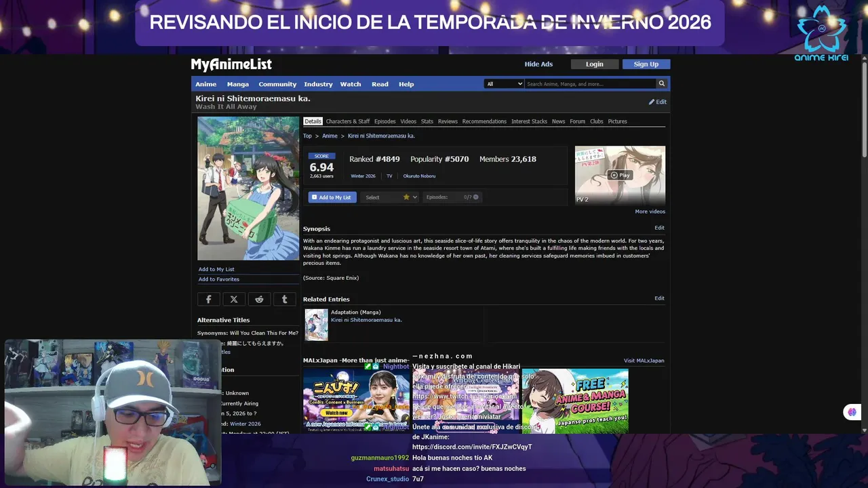Click the Discord invite link in chat
This screenshot has height=488, width=868.
coord(472,447)
